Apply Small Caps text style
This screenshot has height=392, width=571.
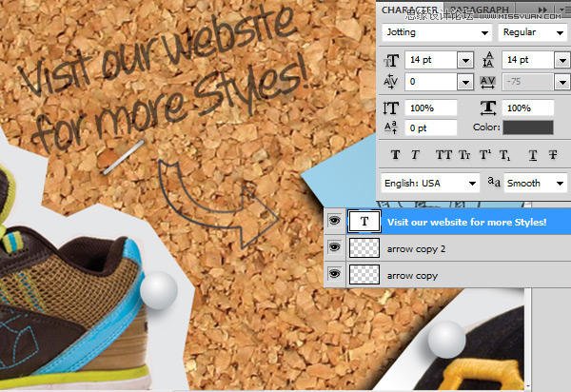point(464,155)
